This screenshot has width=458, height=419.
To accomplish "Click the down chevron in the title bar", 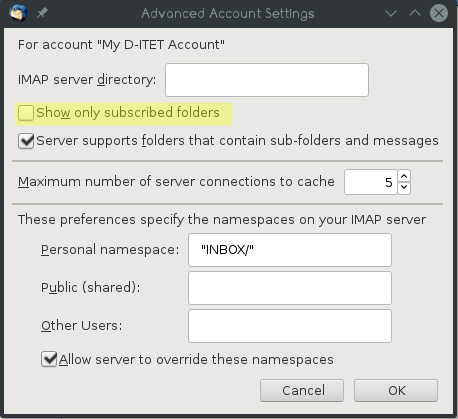I will pos(391,13).
